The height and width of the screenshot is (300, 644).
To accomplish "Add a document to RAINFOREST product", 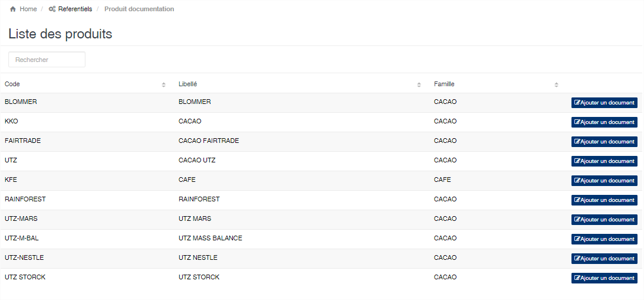I will point(604,200).
